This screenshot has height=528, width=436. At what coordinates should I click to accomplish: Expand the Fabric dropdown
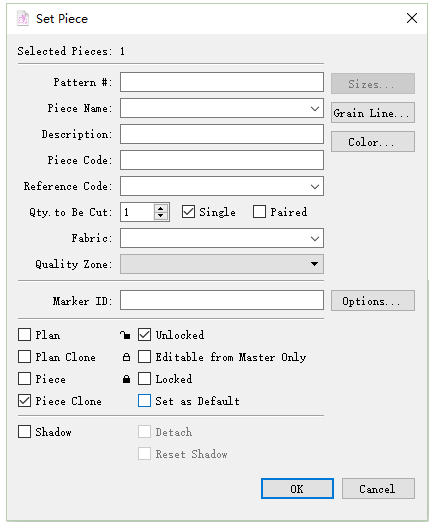tap(315, 238)
